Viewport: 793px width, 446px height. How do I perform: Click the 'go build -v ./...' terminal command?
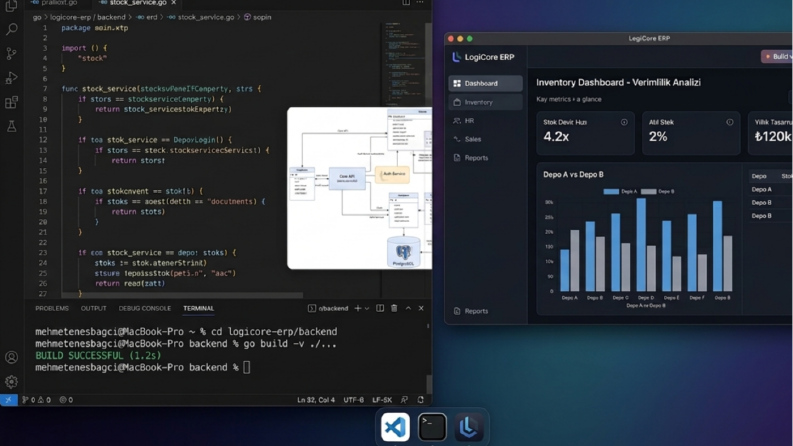click(x=290, y=344)
